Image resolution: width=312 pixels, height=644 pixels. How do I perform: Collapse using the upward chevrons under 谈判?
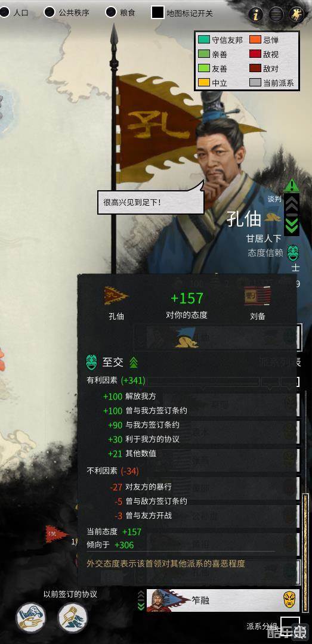(x=292, y=203)
